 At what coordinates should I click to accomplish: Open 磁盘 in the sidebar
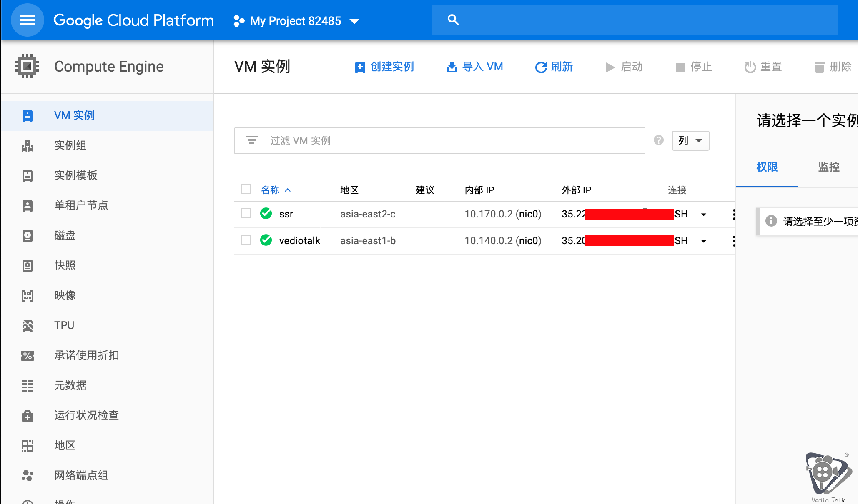pos(108,235)
